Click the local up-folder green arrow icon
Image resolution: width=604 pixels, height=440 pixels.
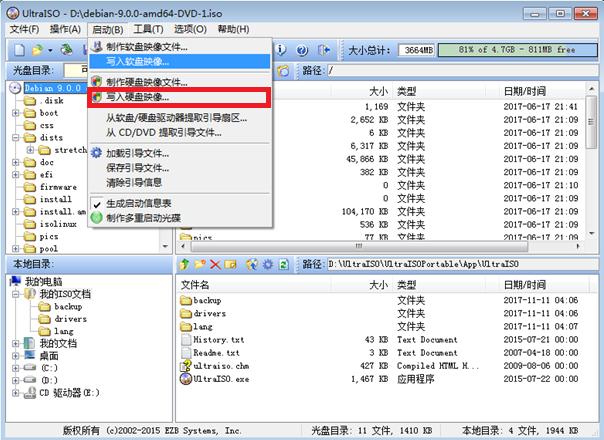tap(185, 264)
